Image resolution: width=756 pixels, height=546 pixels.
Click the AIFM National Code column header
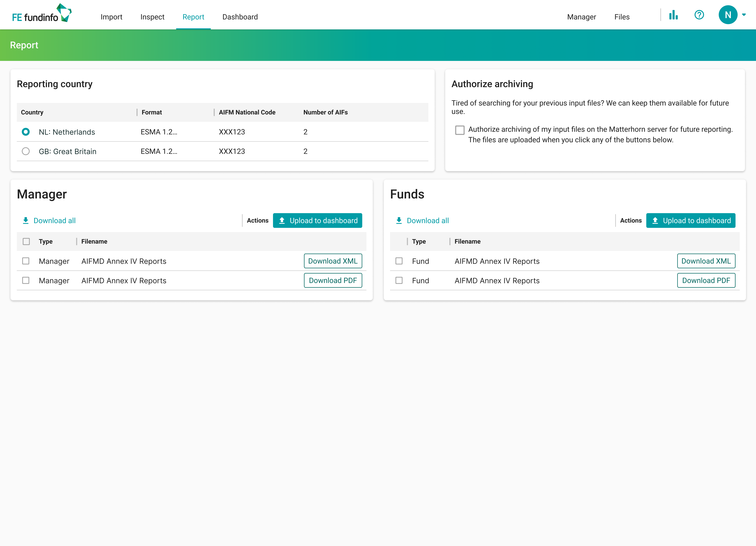pos(247,112)
